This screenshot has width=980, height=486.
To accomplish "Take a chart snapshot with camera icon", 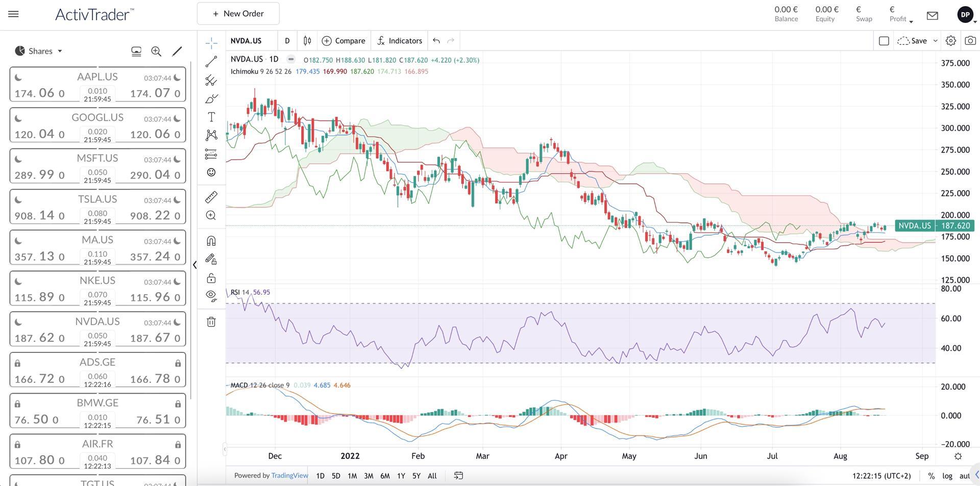I will point(970,41).
